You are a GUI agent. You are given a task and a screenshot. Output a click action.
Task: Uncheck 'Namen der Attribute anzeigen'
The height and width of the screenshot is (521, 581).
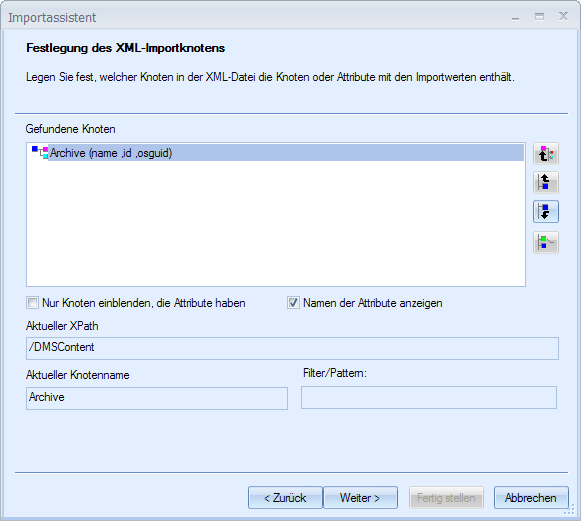click(293, 303)
